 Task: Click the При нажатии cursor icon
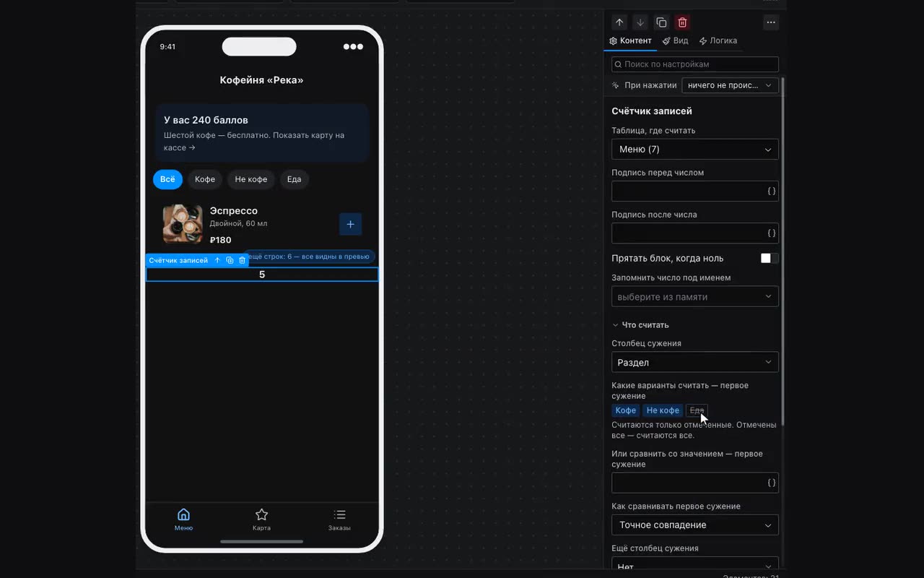616,85
